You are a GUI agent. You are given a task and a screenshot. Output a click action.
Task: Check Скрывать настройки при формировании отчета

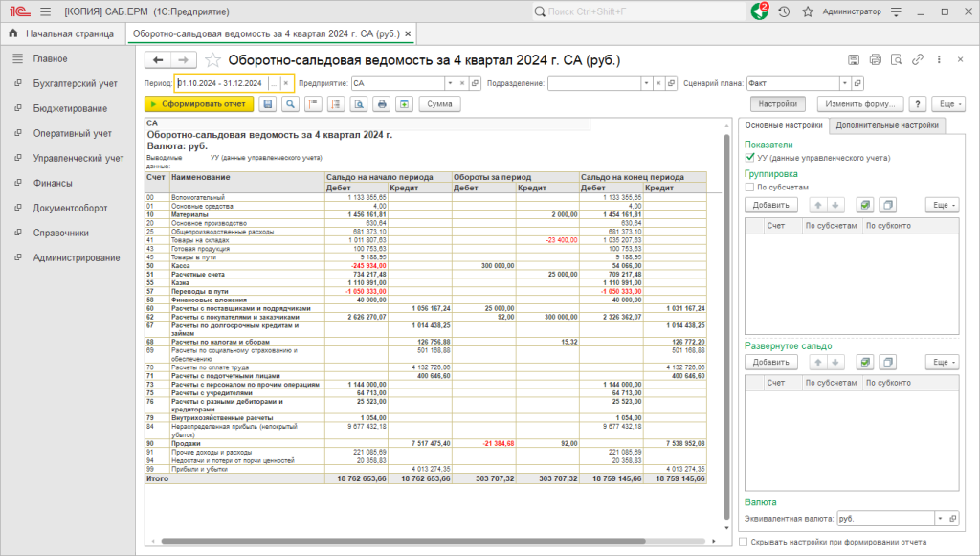pos(743,542)
